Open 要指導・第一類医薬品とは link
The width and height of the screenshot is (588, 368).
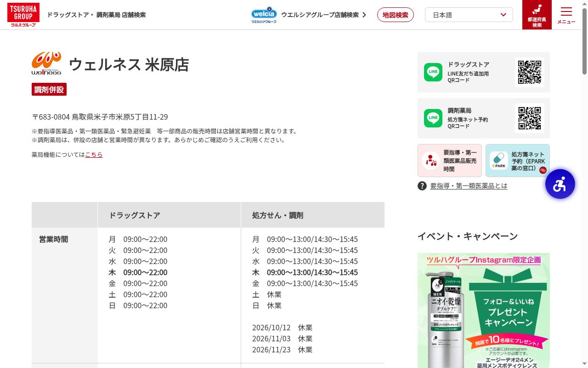pos(469,186)
